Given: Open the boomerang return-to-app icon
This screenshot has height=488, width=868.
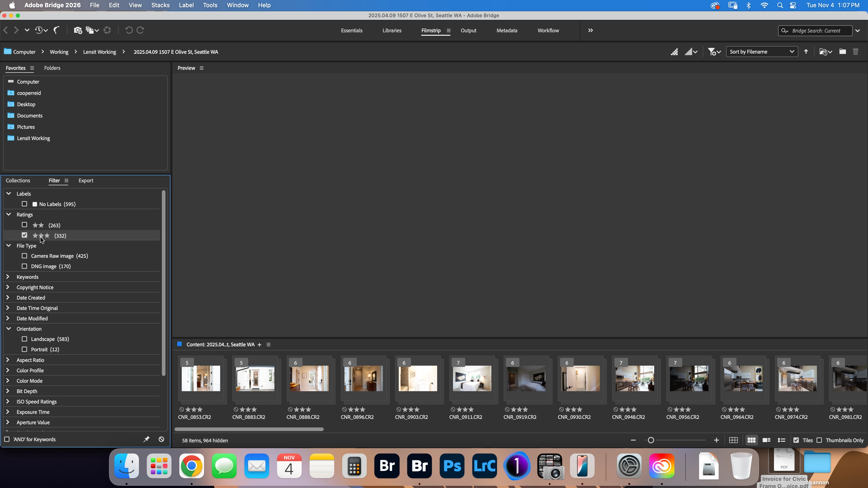Looking at the screenshot, I should click(x=57, y=30).
